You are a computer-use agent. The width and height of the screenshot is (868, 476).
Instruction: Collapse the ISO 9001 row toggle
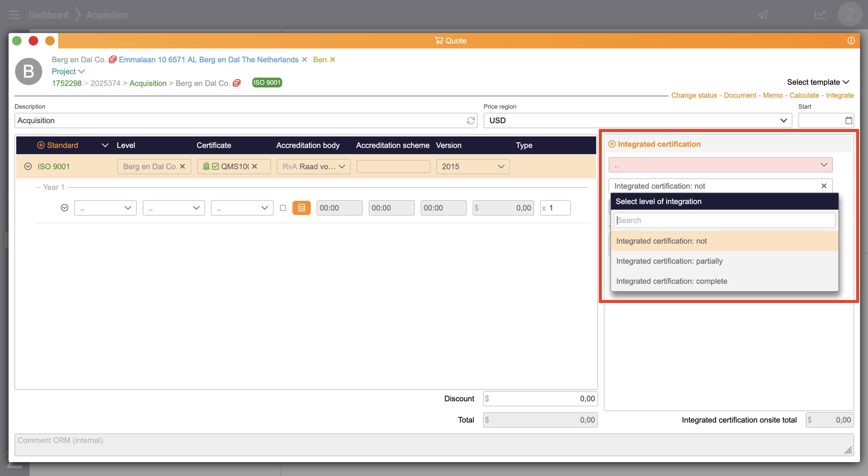click(x=28, y=166)
